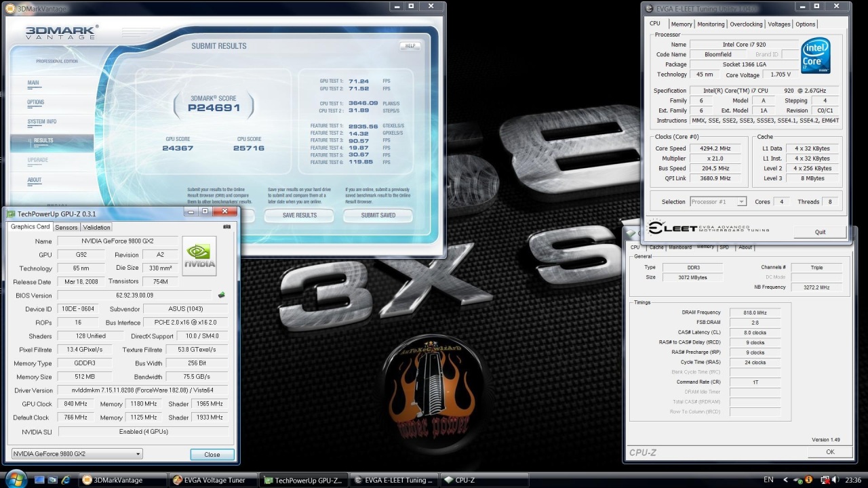Click the DRAM Frequency value 818.0 MHz
This screenshot has width=868, height=488.
(x=756, y=312)
